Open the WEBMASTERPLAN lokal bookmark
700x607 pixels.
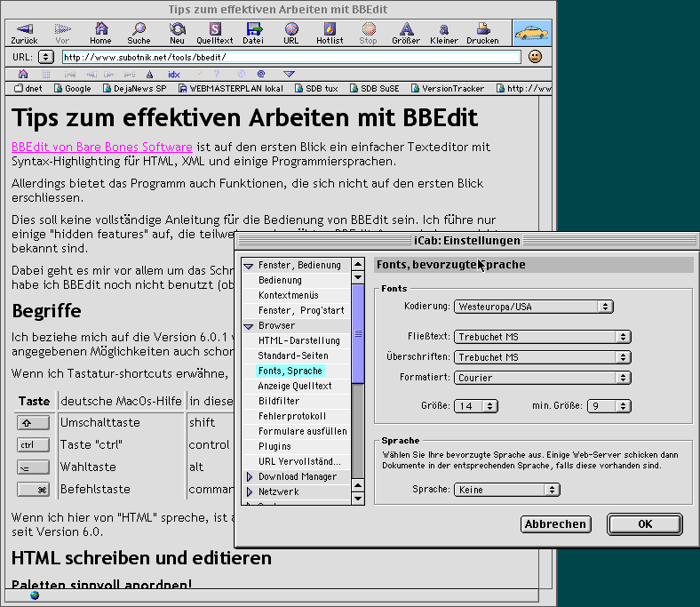click(231, 89)
